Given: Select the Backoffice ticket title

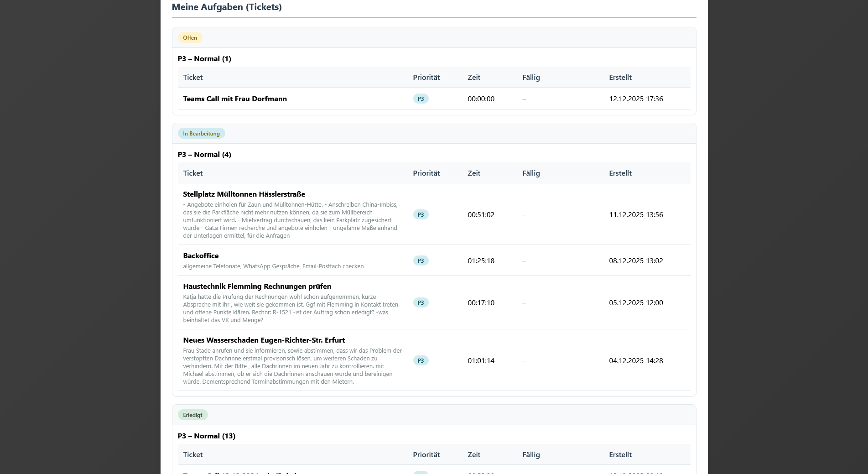Looking at the screenshot, I should (x=201, y=256).
